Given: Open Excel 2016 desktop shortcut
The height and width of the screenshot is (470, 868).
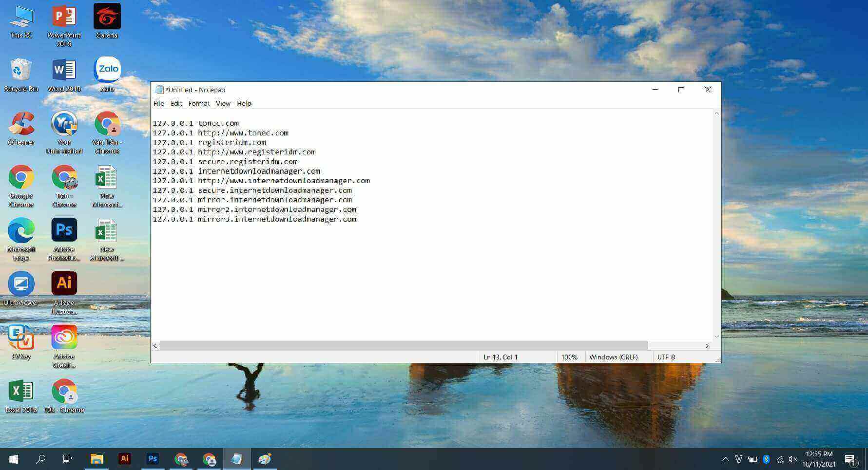Looking at the screenshot, I should pos(21,396).
